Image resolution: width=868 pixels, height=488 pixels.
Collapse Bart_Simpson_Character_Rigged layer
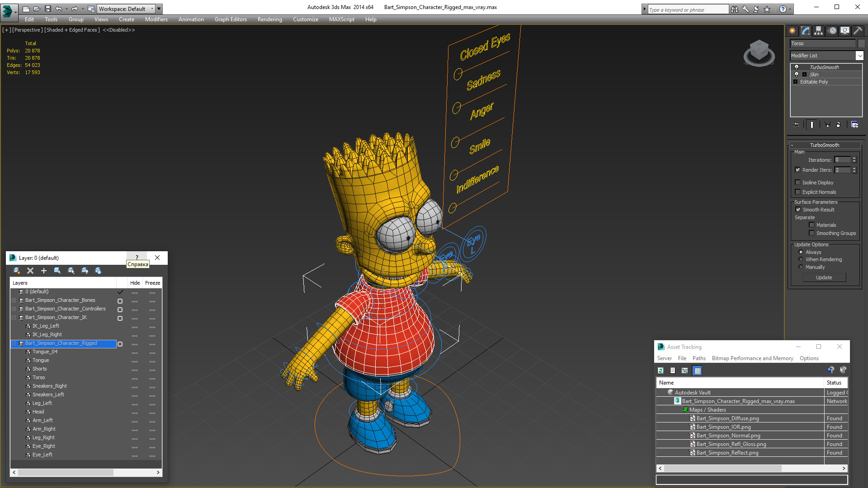(14, 343)
